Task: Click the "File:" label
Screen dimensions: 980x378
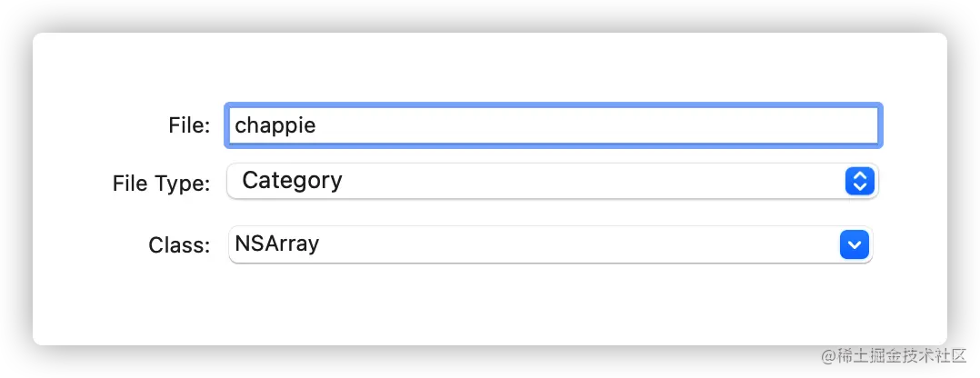Action: point(189,125)
